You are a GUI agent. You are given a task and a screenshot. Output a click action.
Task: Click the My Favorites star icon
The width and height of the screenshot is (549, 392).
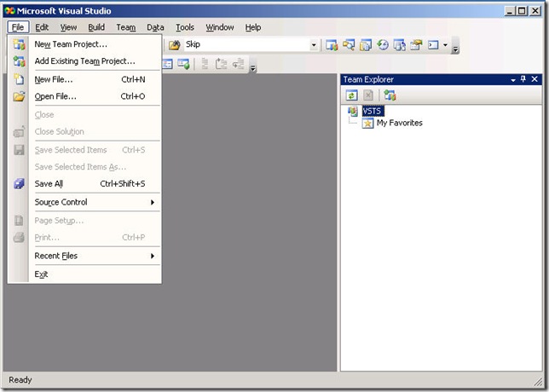[367, 124]
